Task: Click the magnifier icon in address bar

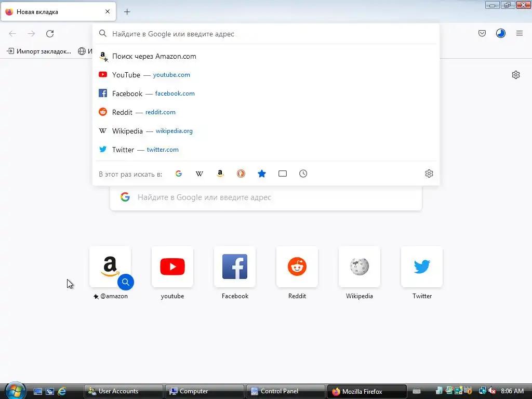Action: pos(102,33)
